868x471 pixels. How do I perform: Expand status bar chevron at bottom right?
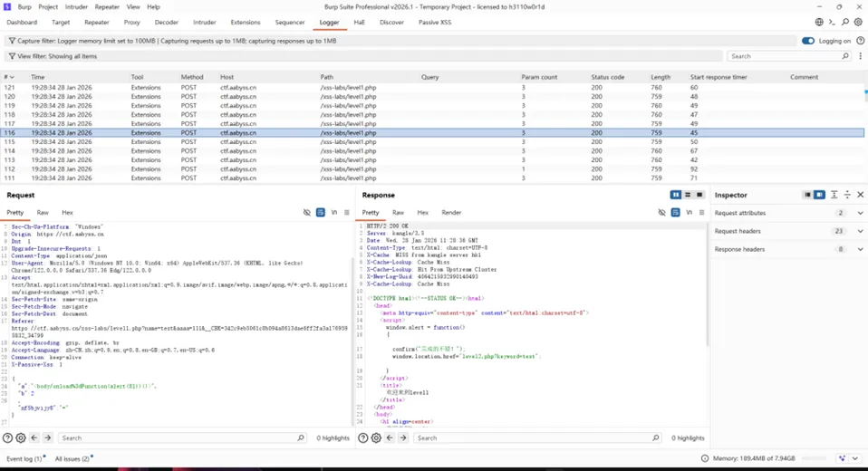coord(855,458)
